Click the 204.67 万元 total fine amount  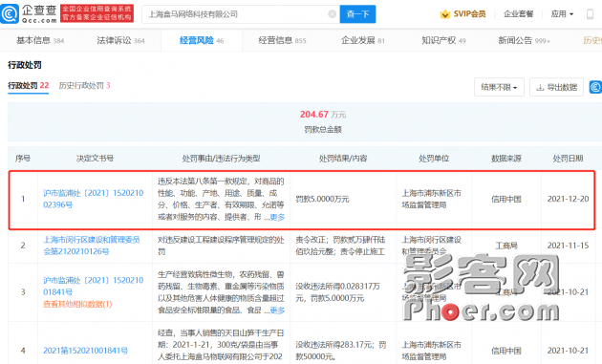323,115
